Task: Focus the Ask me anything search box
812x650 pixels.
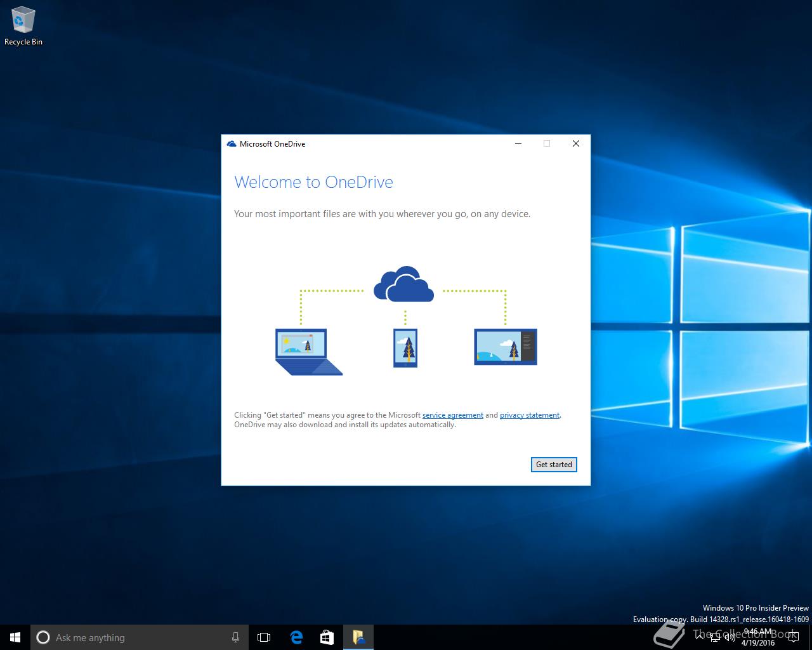Action: coord(140,637)
